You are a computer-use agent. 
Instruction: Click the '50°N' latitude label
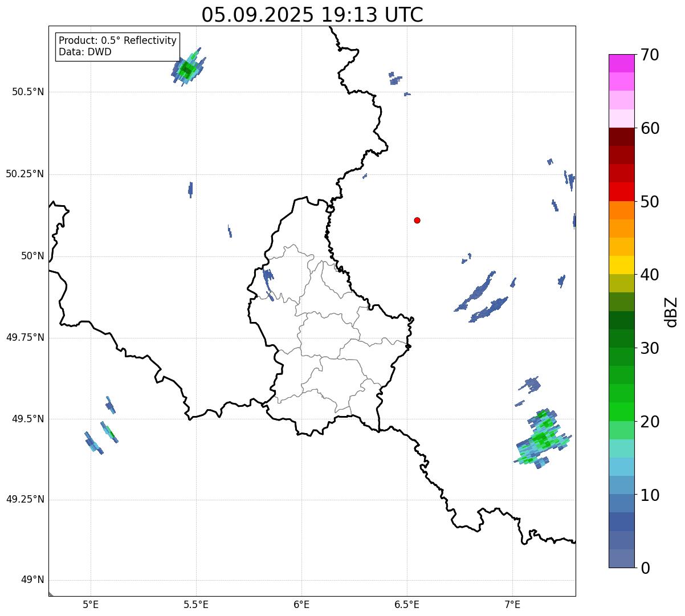(x=32, y=256)
